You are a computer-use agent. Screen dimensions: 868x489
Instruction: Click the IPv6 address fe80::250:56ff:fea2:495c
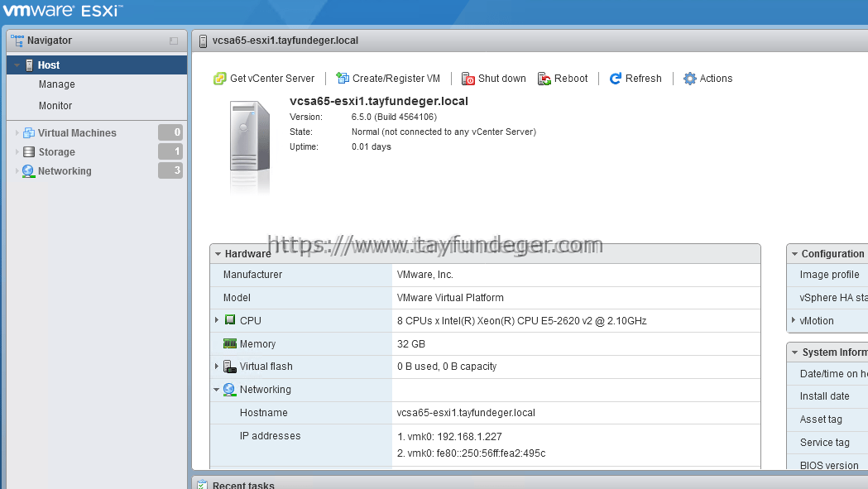471,453
